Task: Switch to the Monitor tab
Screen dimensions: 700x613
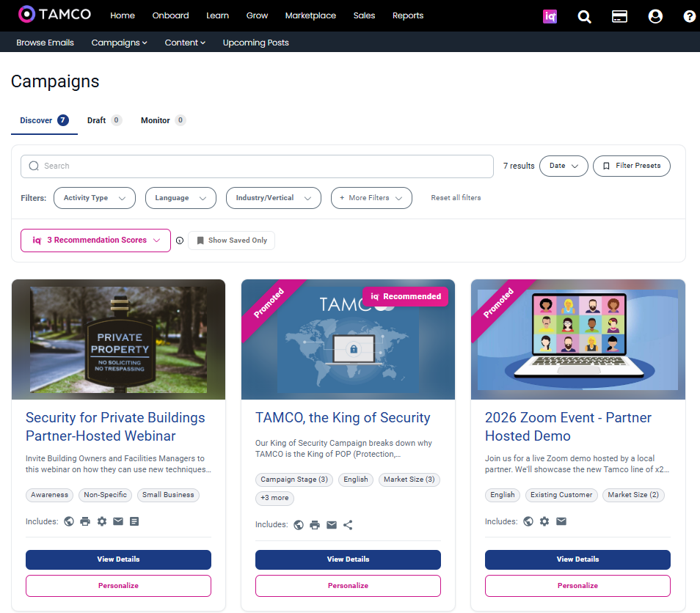Action: pyautogui.click(x=163, y=120)
